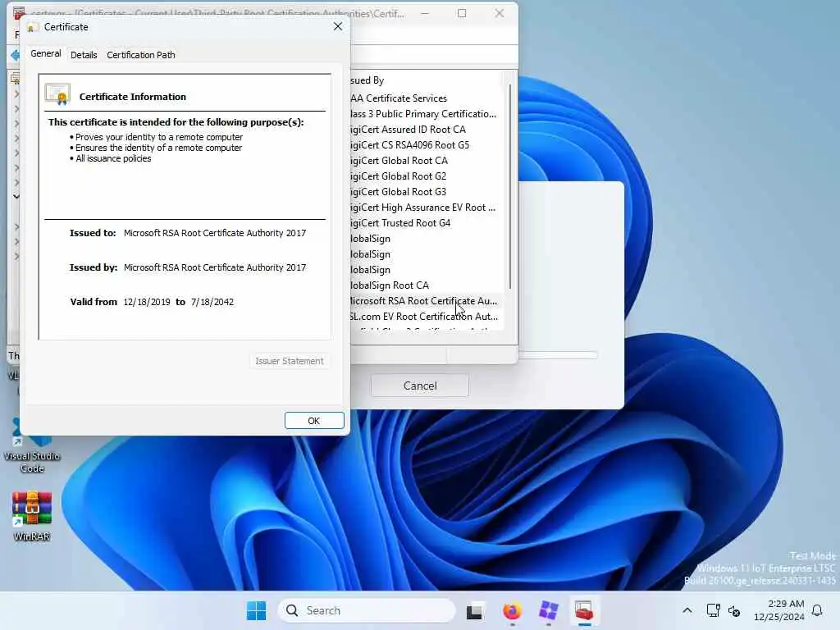Image resolution: width=840 pixels, height=630 pixels.
Task: Select DigiCert High Assurance EV Root row
Action: pos(426,207)
